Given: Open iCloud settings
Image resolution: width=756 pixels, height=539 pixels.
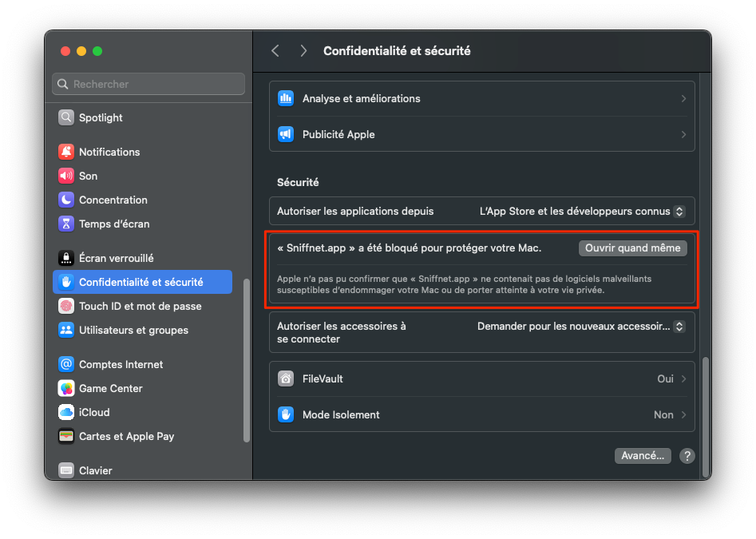Looking at the screenshot, I should pos(142,412).
